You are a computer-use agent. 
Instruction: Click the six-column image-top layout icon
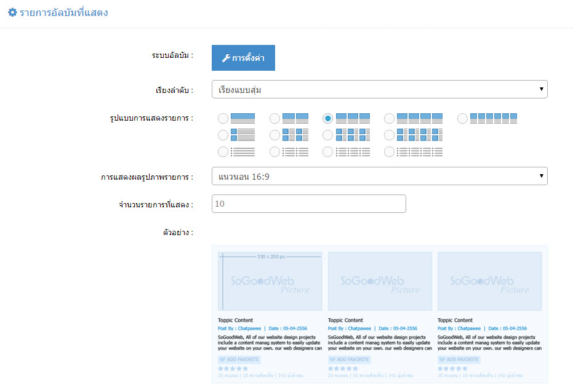coord(494,118)
